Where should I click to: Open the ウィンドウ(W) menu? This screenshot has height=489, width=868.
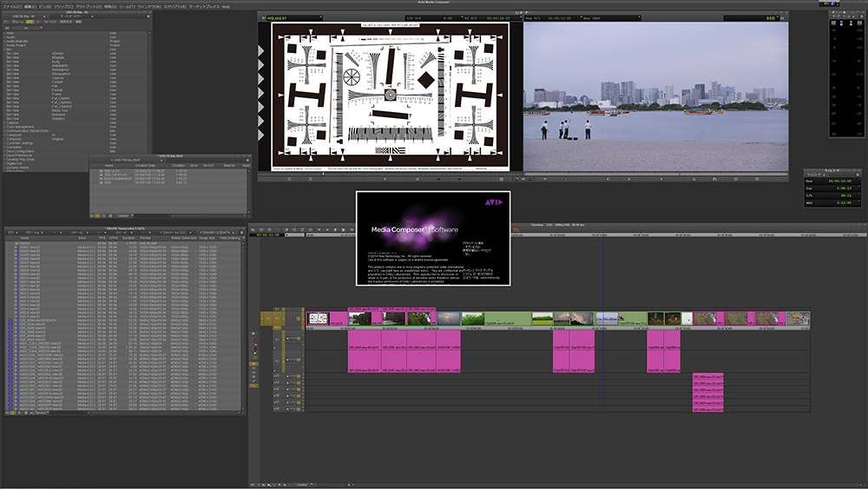[149, 7]
